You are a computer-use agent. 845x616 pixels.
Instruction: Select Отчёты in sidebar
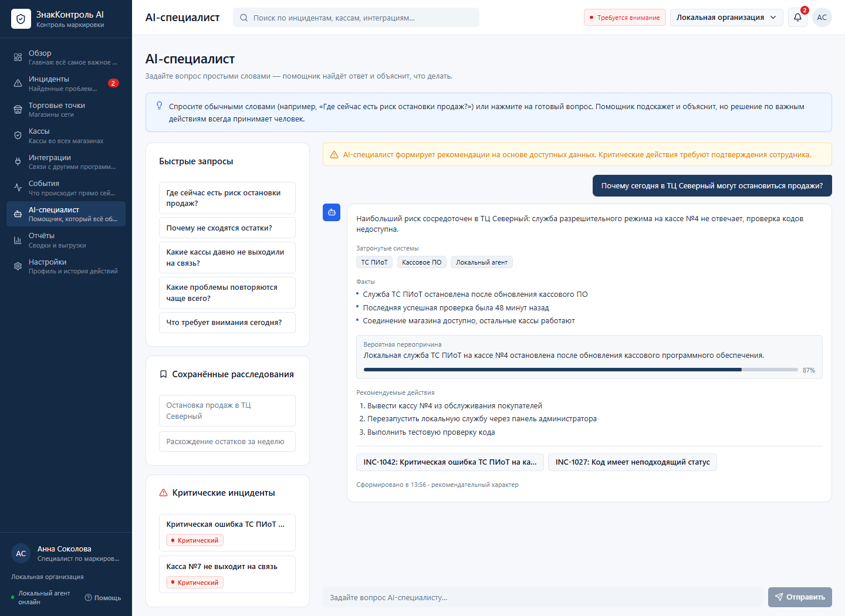pos(66,240)
